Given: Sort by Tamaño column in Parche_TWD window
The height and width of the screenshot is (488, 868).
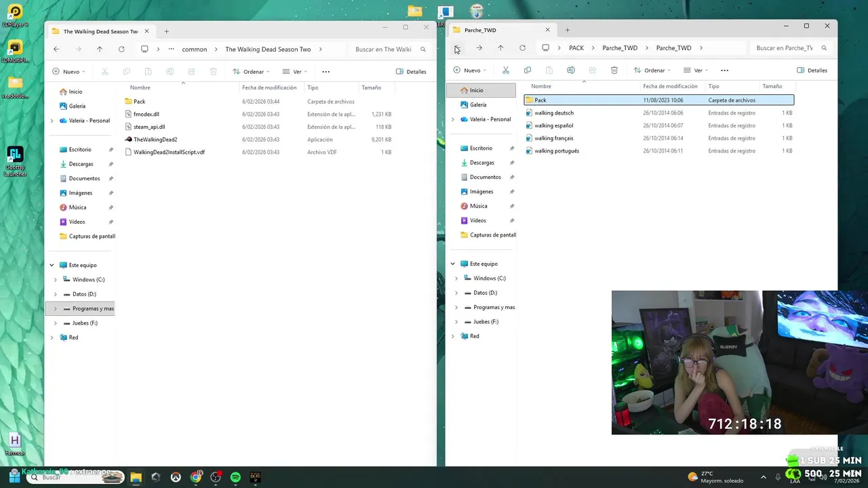Looking at the screenshot, I should pos(772,86).
